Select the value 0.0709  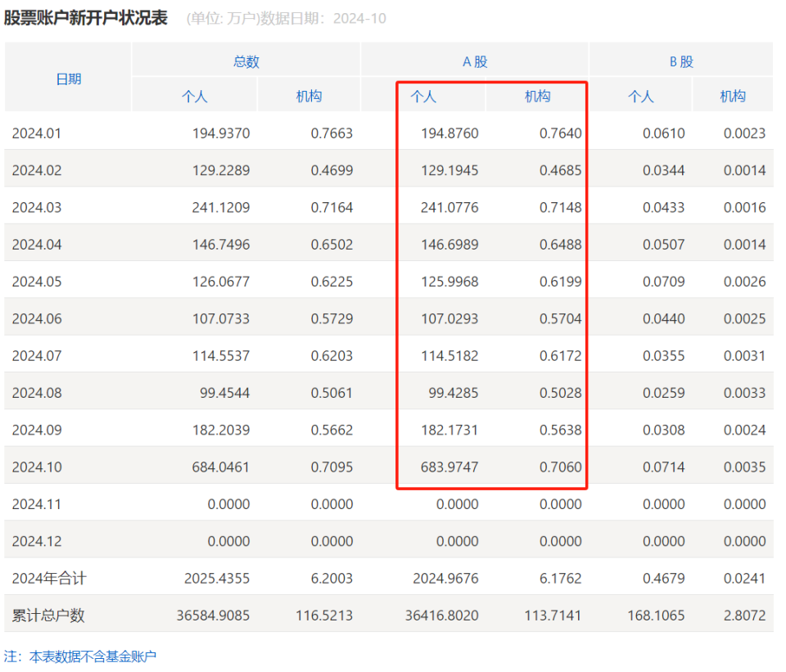[x=664, y=282]
